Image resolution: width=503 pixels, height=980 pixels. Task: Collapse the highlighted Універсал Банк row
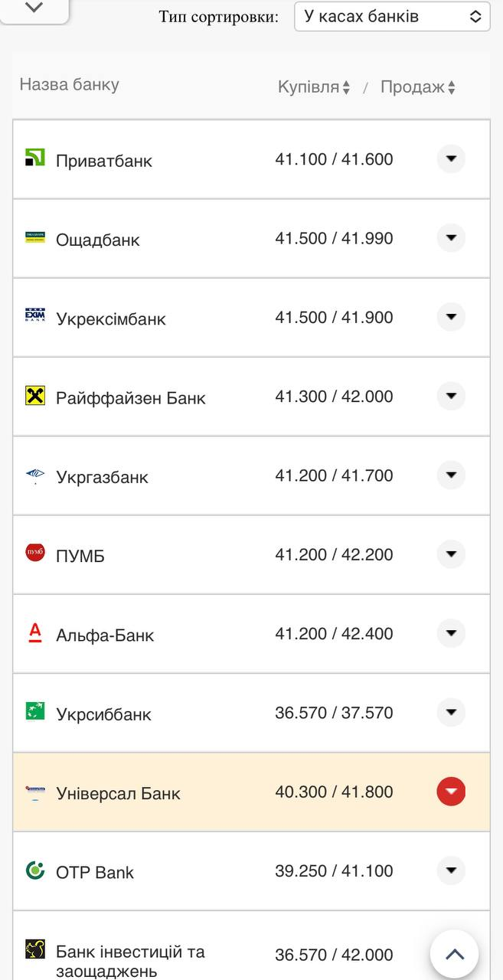[x=451, y=792]
